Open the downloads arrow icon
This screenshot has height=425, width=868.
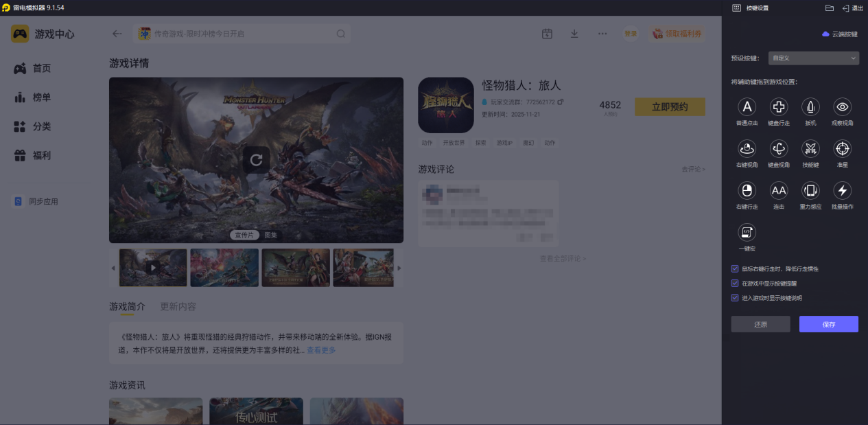574,34
